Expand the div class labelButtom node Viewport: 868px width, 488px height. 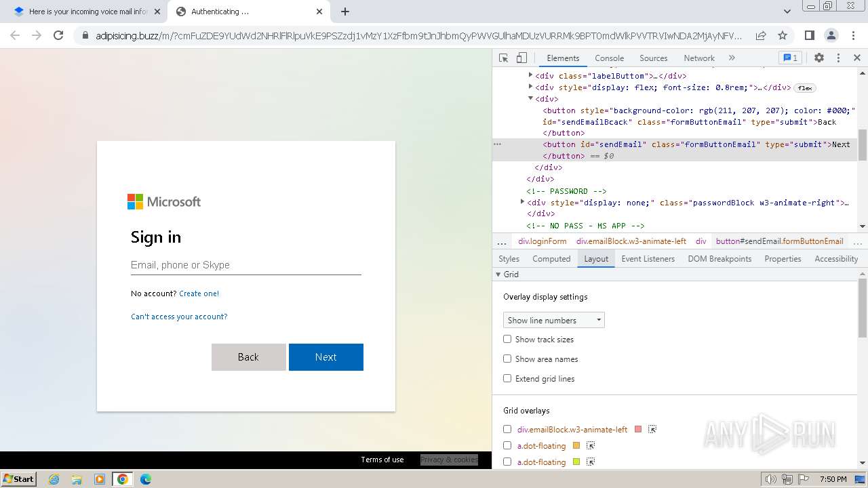tap(530, 75)
